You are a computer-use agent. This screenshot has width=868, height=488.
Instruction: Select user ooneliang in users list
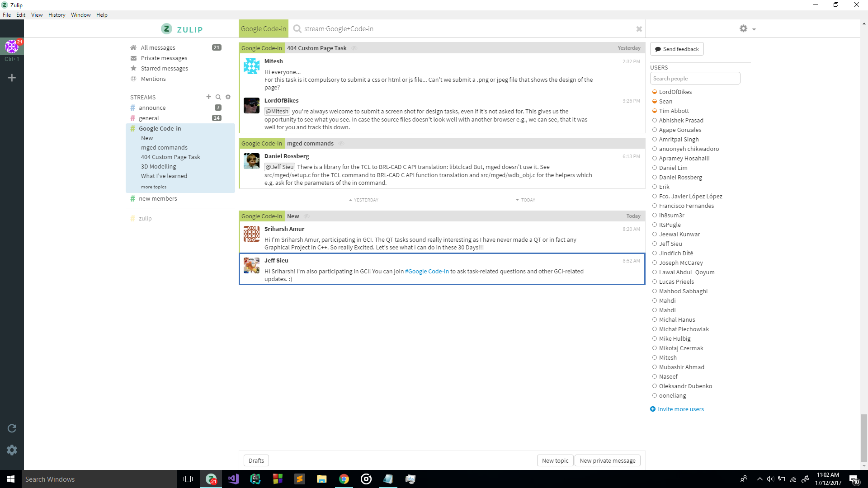(672, 395)
